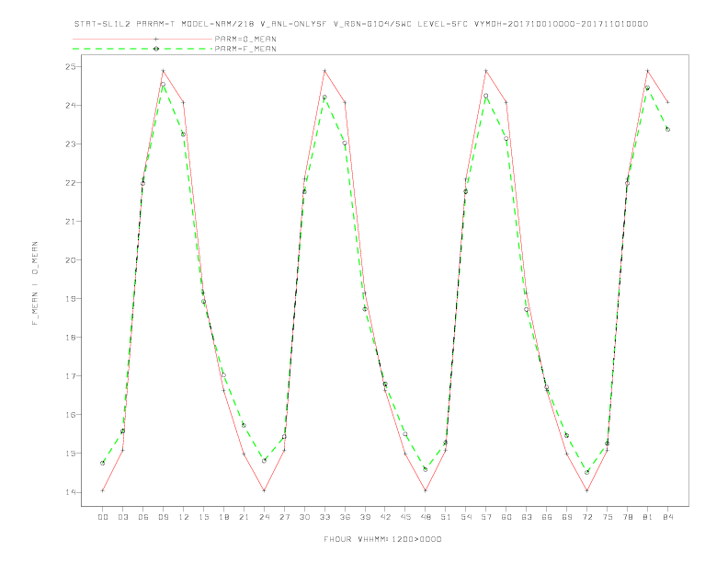Click x-axis forecast hour label 21
Screen dimensions: 728x563
coord(244,517)
